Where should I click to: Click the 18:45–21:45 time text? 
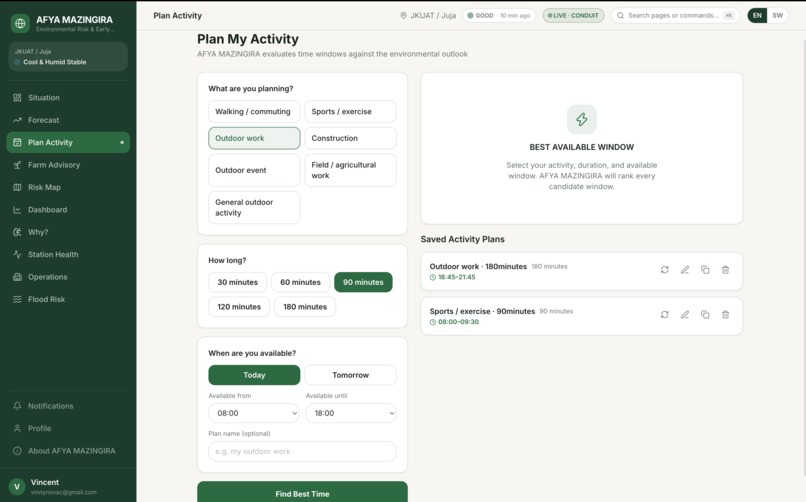coord(456,277)
